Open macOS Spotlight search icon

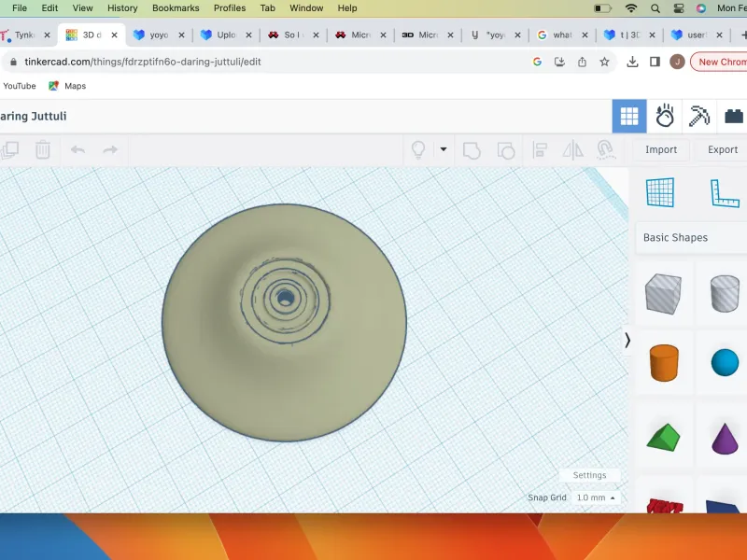click(655, 8)
